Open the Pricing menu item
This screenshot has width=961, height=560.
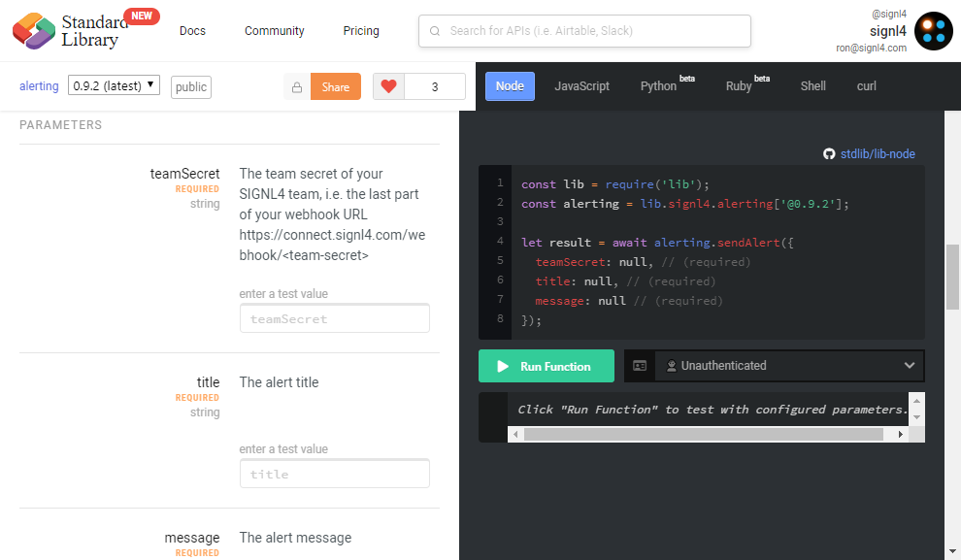point(361,31)
